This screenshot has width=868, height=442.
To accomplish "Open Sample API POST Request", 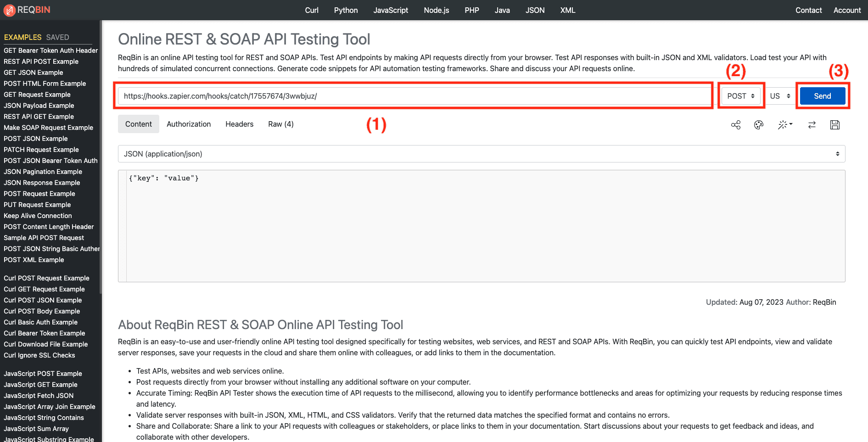I will (x=44, y=238).
